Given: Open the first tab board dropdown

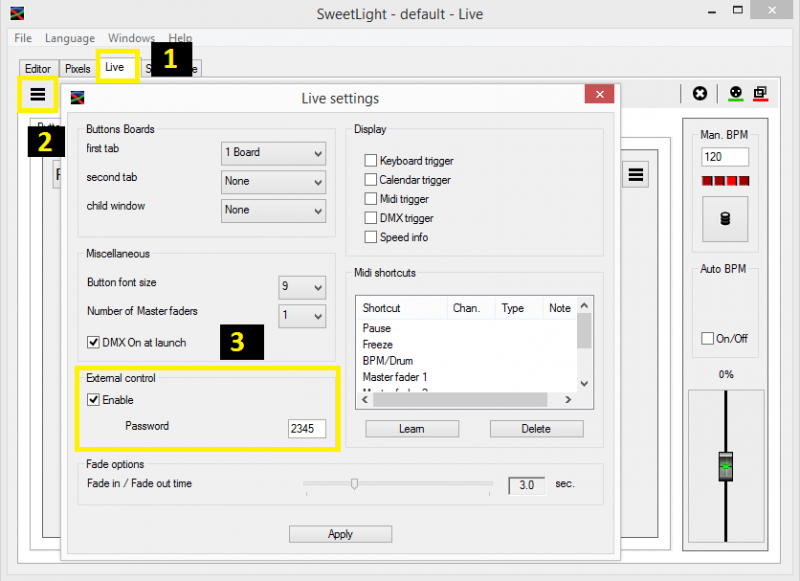Looking at the screenshot, I should 273,153.
